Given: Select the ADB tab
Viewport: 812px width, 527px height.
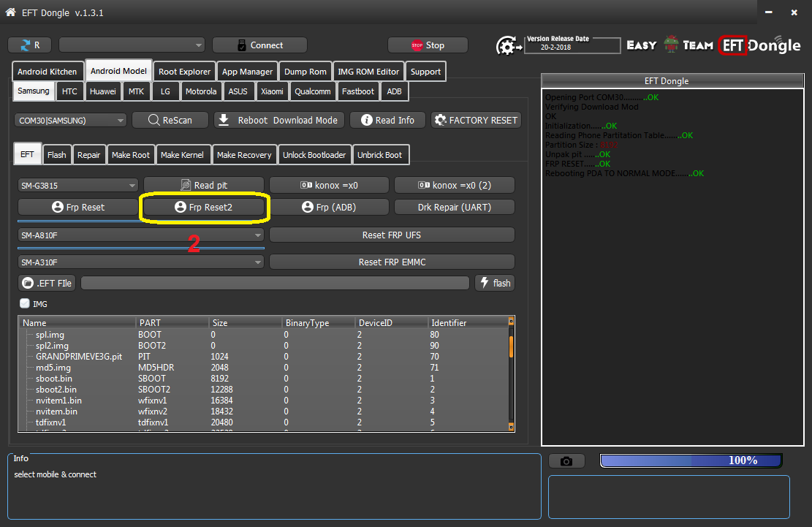Looking at the screenshot, I should (x=394, y=91).
